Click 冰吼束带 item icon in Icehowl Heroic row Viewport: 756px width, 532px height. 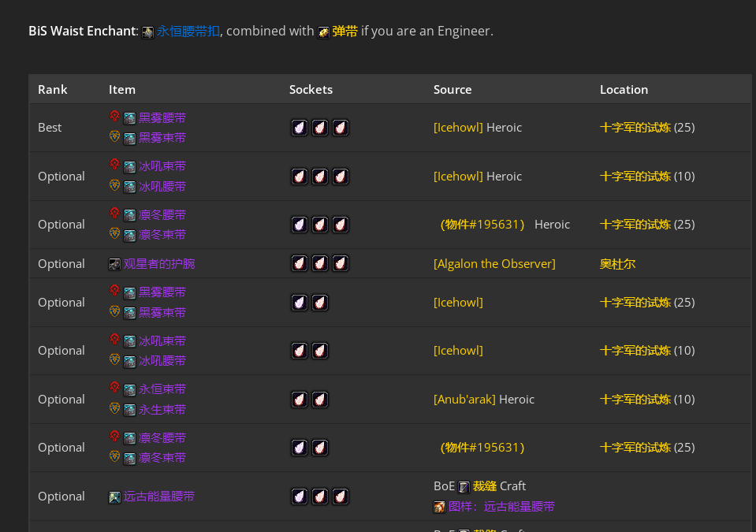[x=129, y=167]
